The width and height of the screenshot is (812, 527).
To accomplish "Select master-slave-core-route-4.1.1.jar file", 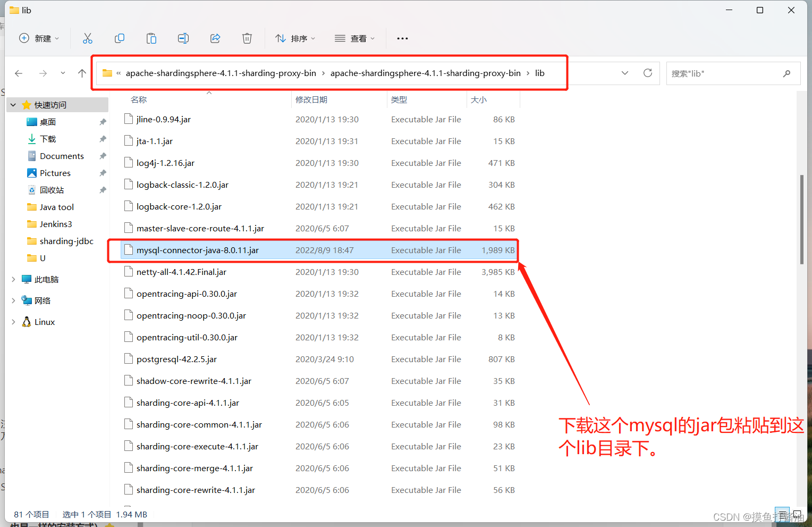I will tap(319, 228).
